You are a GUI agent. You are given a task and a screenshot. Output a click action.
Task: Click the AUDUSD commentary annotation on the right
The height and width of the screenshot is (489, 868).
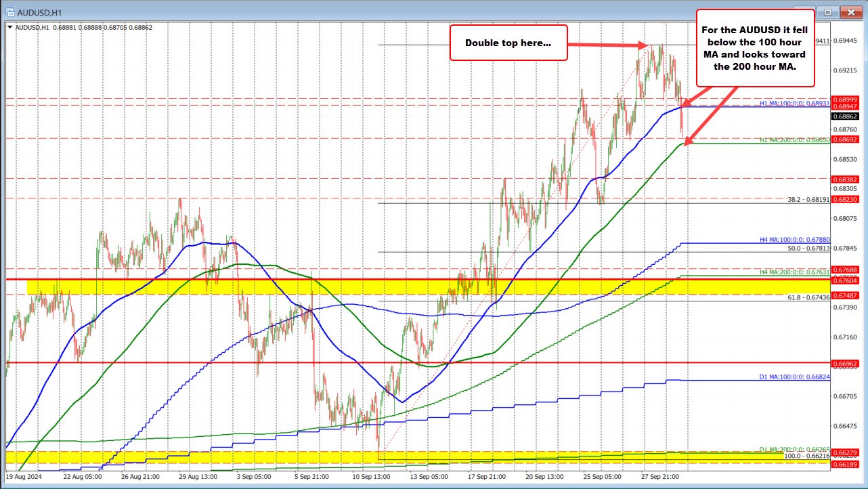coord(755,47)
